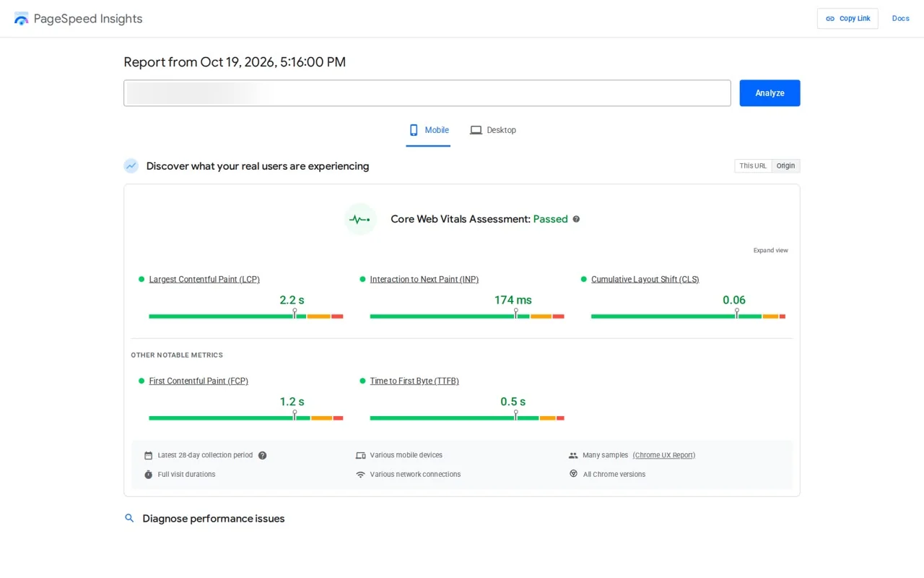Click the desktop laptop icon
Viewport: 924px width, 578px height.
pyautogui.click(x=476, y=130)
